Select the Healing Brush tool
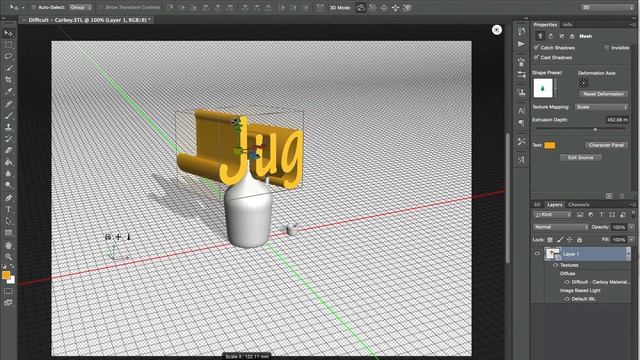The width and height of the screenshot is (640, 360). [9, 104]
